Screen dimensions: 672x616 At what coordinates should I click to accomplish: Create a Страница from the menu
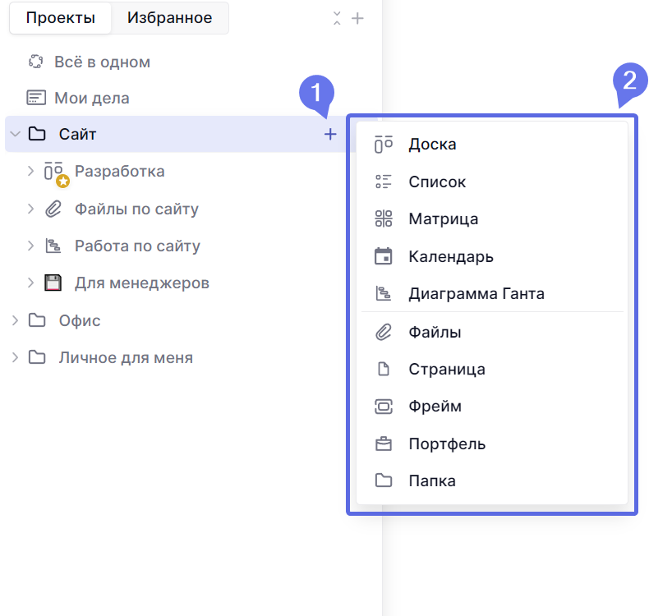point(446,369)
